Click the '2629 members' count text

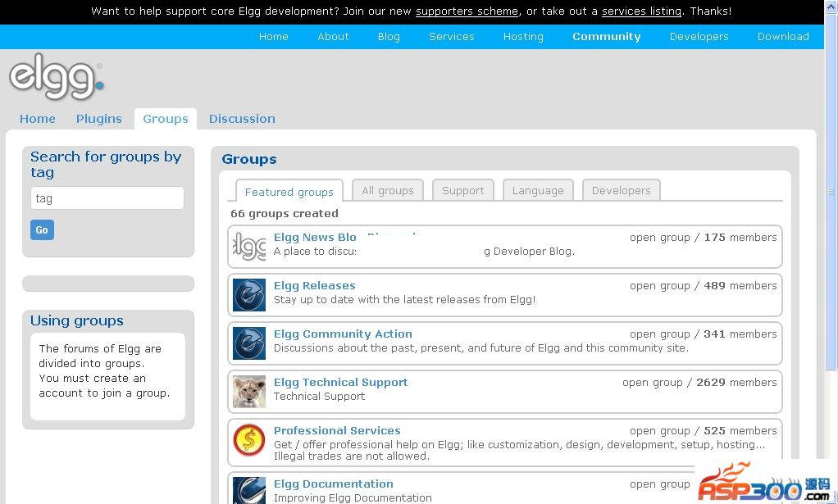point(736,382)
